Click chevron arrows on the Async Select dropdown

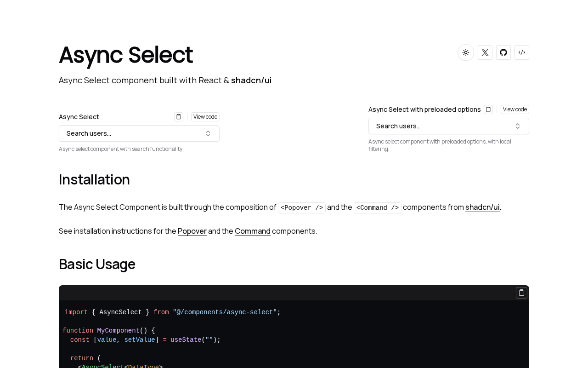[x=208, y=133]
